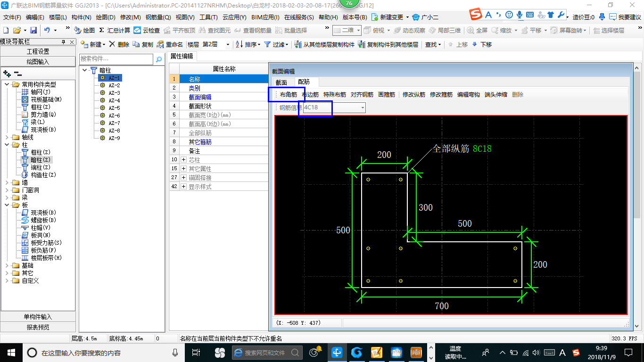
Task: Click 删除 with X icon in component toolbar
Action: click(119, 44)
